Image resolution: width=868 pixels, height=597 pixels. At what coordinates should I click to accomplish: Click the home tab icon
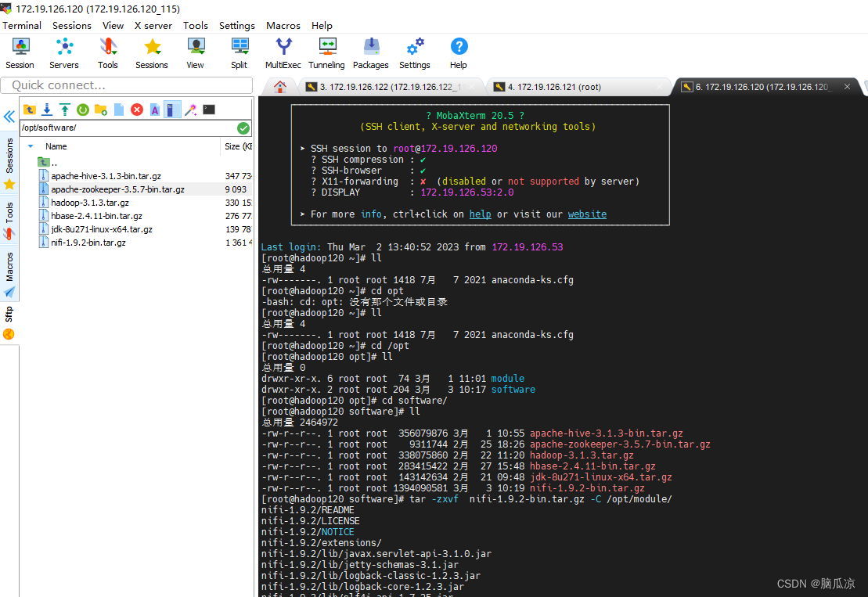pyautogui.click(x=280, y=87)
